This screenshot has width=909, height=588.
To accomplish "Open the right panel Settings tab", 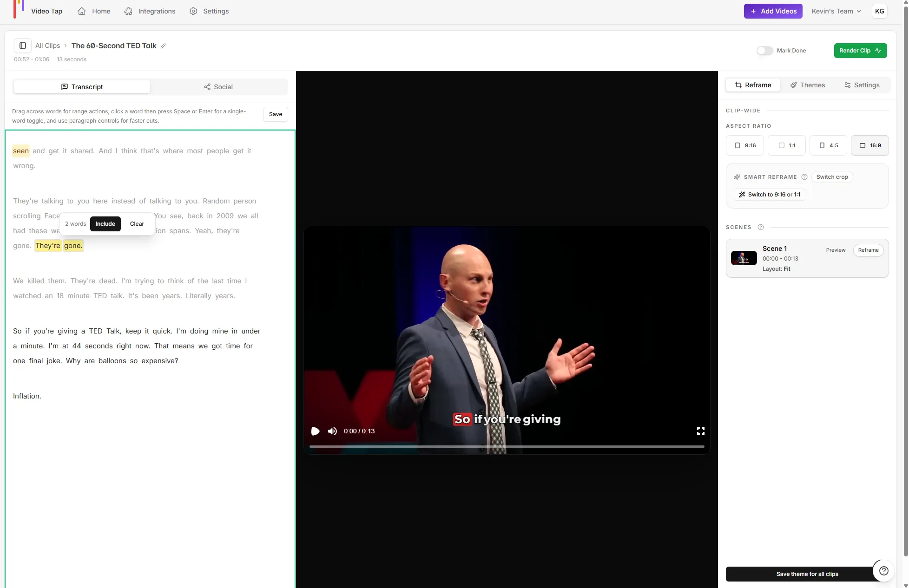I will pos(862,85).
